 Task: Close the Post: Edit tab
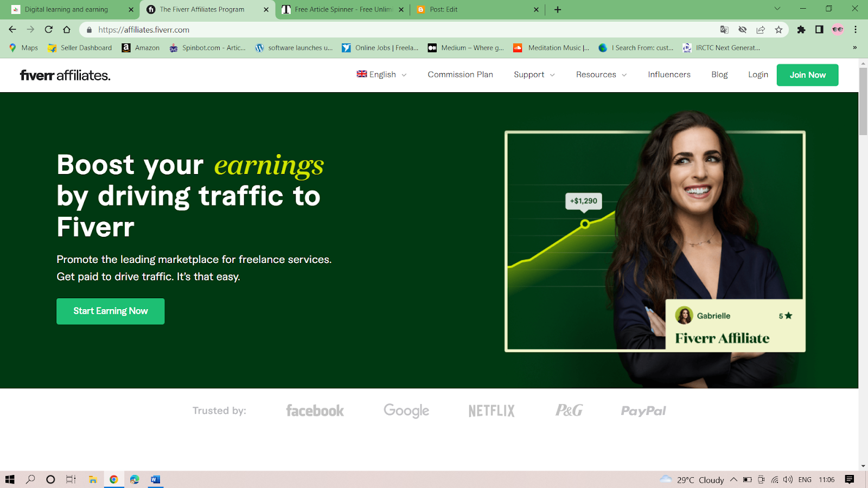(536, 9)
